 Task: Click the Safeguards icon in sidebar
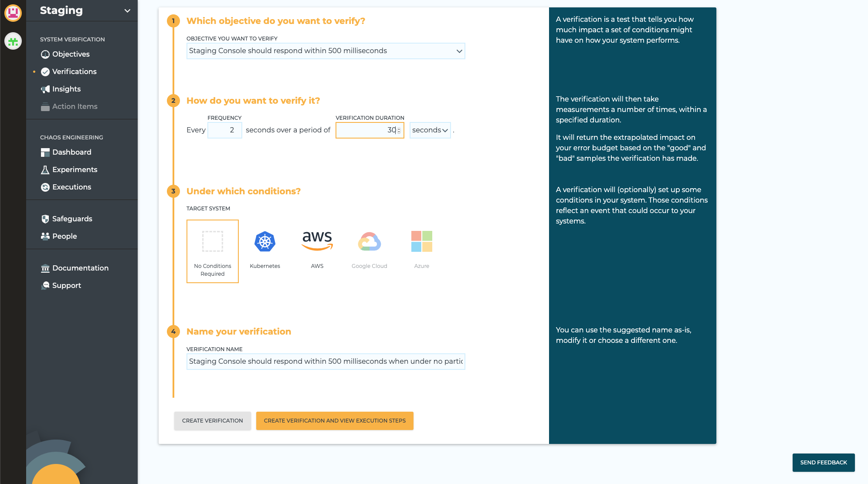tap(45, 218)
